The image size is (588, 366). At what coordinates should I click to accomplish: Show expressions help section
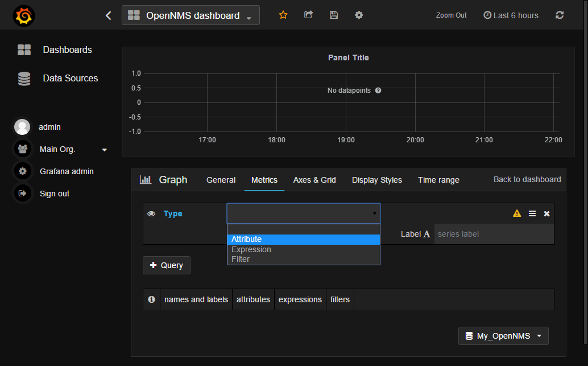pos(300,299)
